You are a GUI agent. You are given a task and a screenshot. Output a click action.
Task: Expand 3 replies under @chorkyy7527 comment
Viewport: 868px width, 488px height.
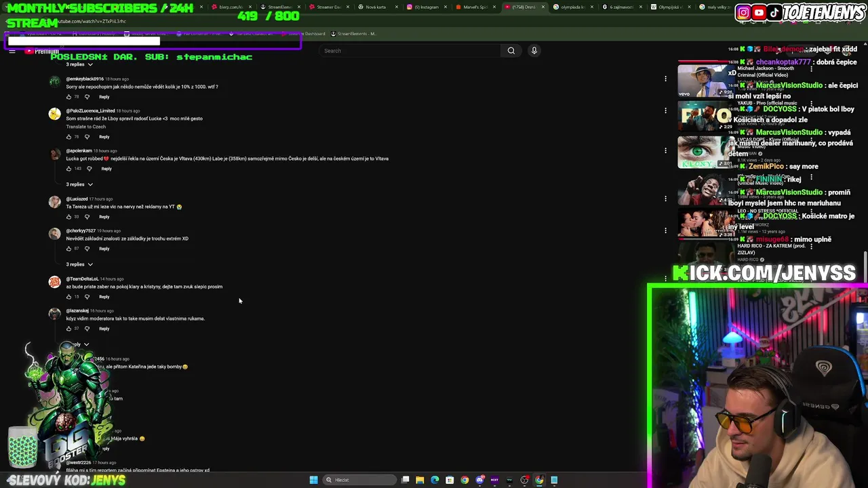[79, 264]
